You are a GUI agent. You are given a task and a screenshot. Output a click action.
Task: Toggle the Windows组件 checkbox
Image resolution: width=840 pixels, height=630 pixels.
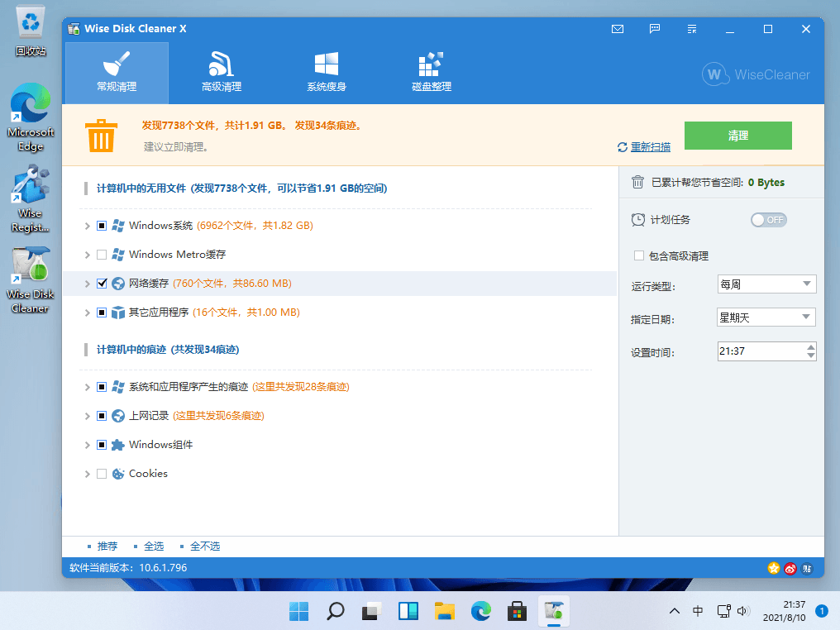point(102,445)
